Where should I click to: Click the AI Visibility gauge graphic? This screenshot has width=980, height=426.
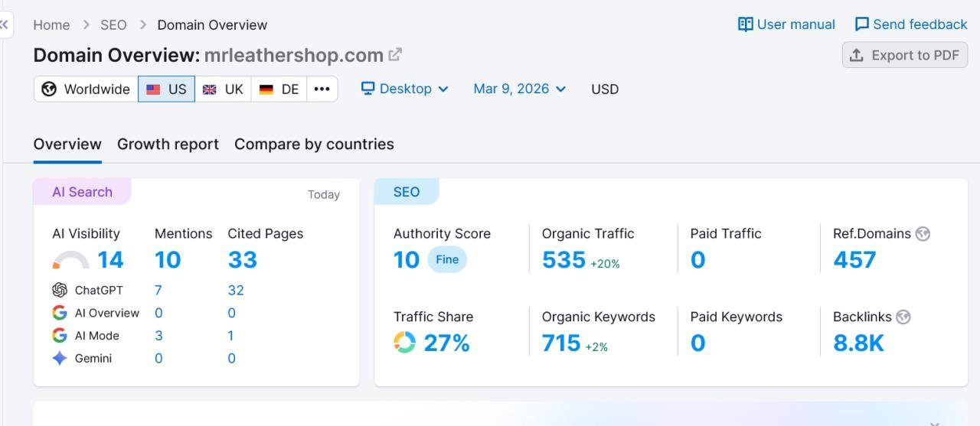click(x=71, y=260)
